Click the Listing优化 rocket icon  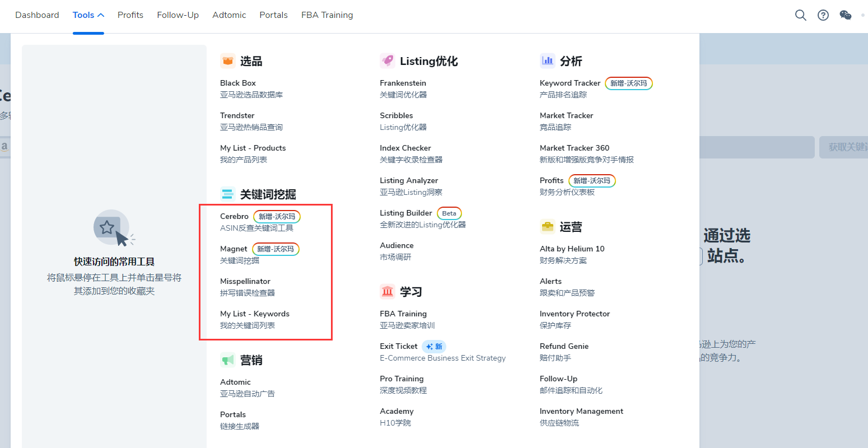click(x=388, y=60)
